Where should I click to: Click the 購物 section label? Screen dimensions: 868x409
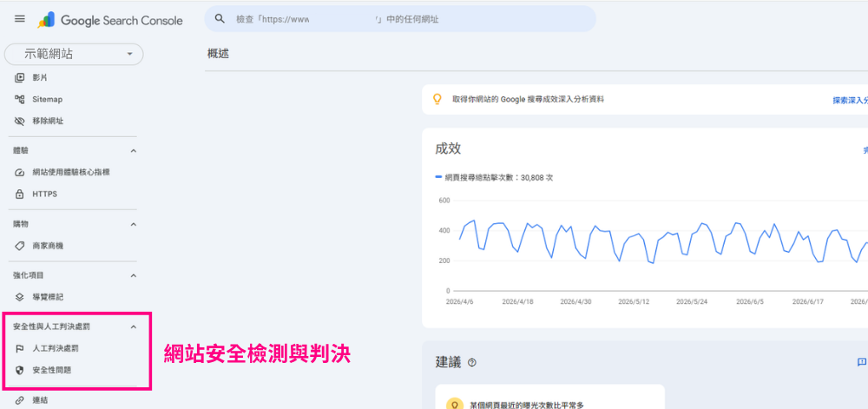click(x=21, y=224)
